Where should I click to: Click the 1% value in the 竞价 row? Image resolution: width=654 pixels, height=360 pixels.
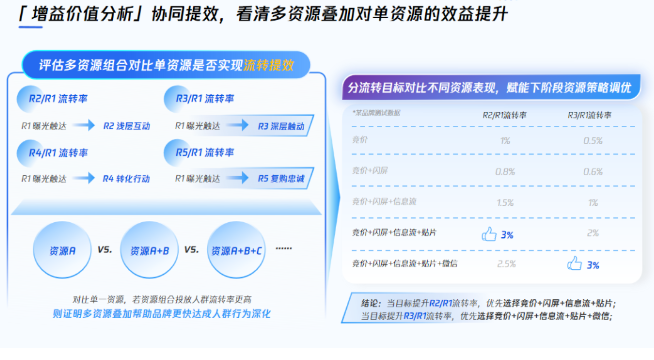[x=505, y=141]
